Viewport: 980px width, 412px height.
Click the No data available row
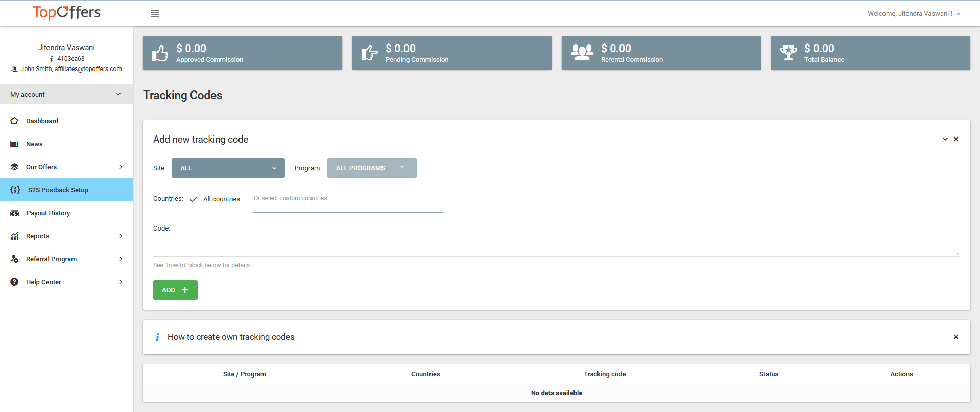557,393
